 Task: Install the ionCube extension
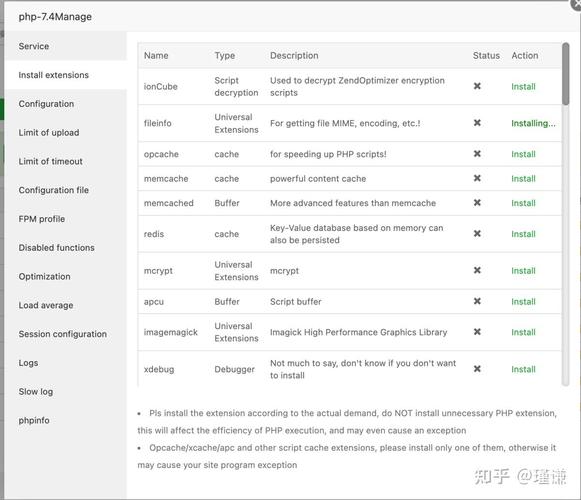click(x=523, y=86)
